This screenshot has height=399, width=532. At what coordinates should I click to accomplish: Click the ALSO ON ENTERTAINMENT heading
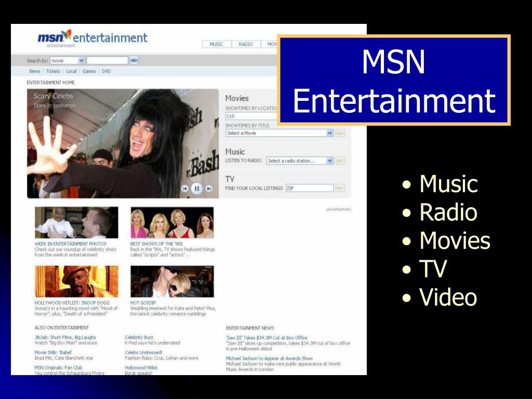[61, 328]
